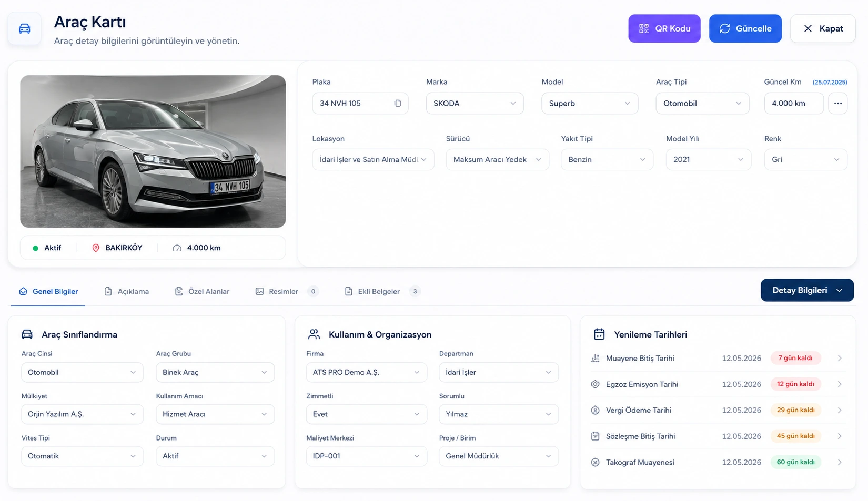868x501 pixels.
Task: Expand the Detay Bilgileri button menu
Action: point(807,290)
